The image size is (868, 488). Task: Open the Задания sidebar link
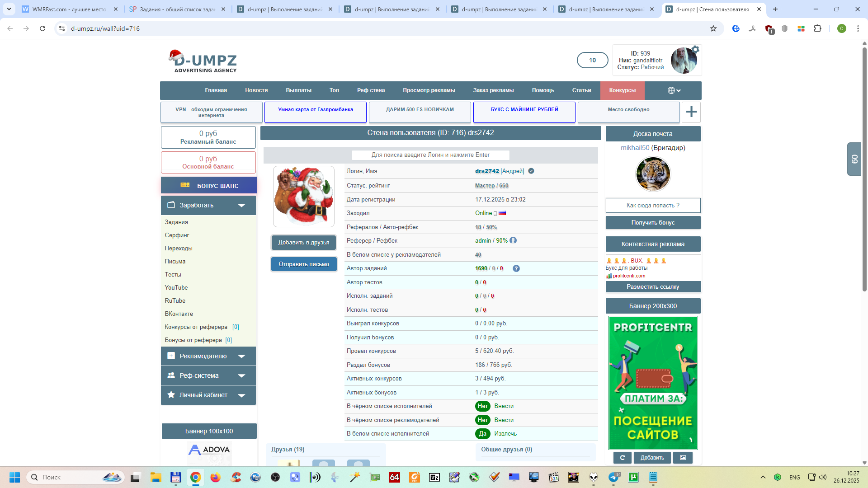point(176,222)
